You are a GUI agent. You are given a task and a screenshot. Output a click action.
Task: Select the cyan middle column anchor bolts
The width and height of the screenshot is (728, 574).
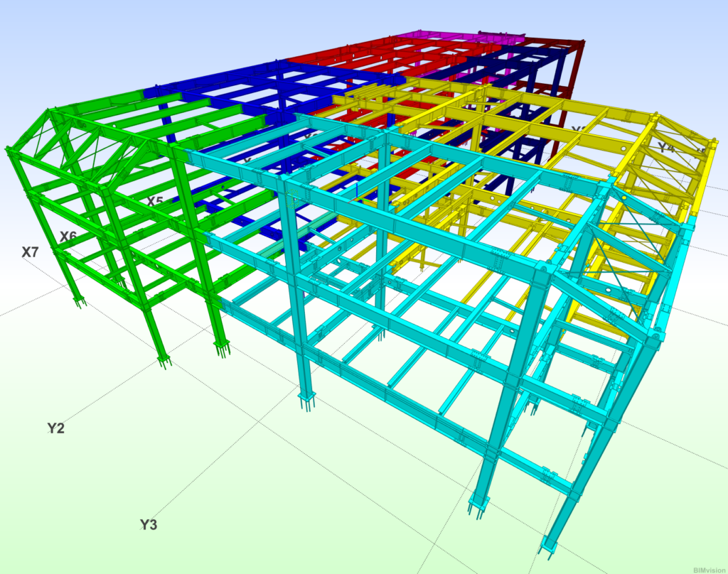coord(308,403)
